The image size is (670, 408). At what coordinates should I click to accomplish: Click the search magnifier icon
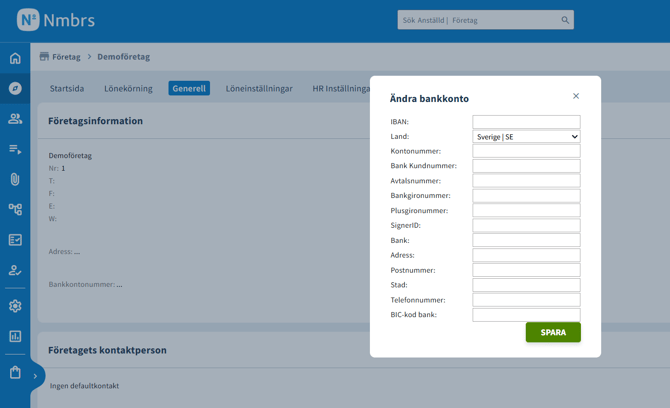(x=565, y=20)
